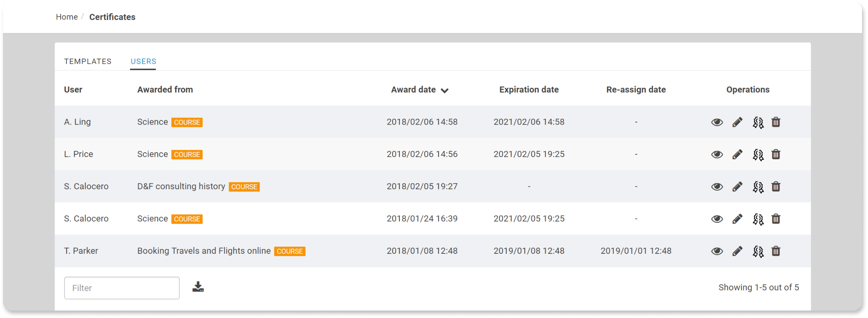Screen dimensions: 868x318
Task: Click ribbon icon in 2018/01/24 award row
Action: [x=758, y=219]
